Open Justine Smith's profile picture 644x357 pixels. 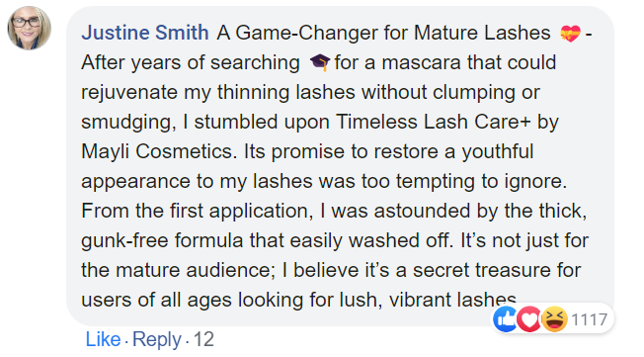[30, 28]
